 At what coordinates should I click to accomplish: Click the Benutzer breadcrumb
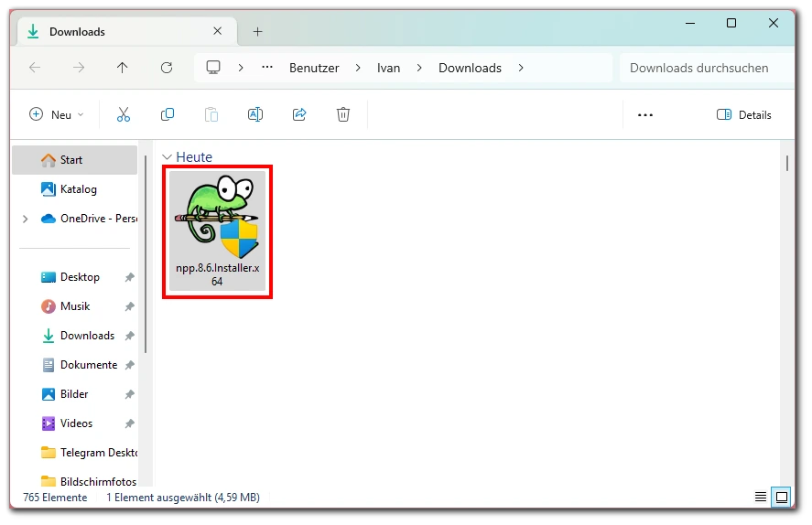tap(314, 68)
